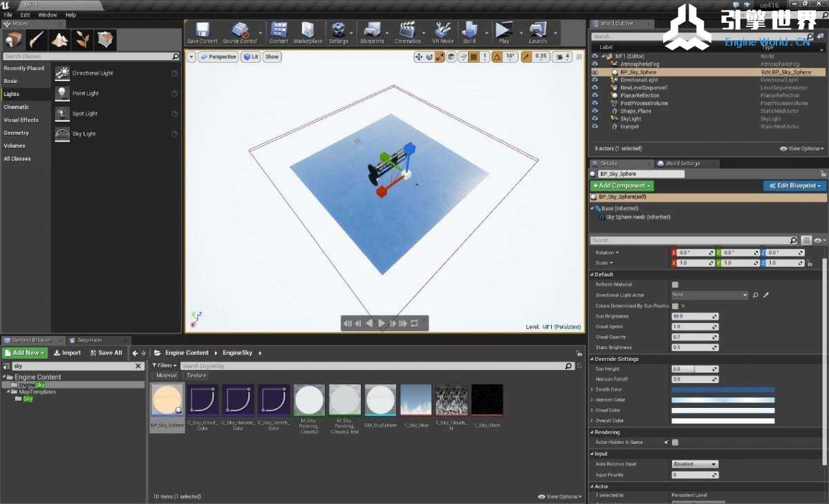
Task: Activate VR Mode in the toolbar
Action: (x=443, y=32)
